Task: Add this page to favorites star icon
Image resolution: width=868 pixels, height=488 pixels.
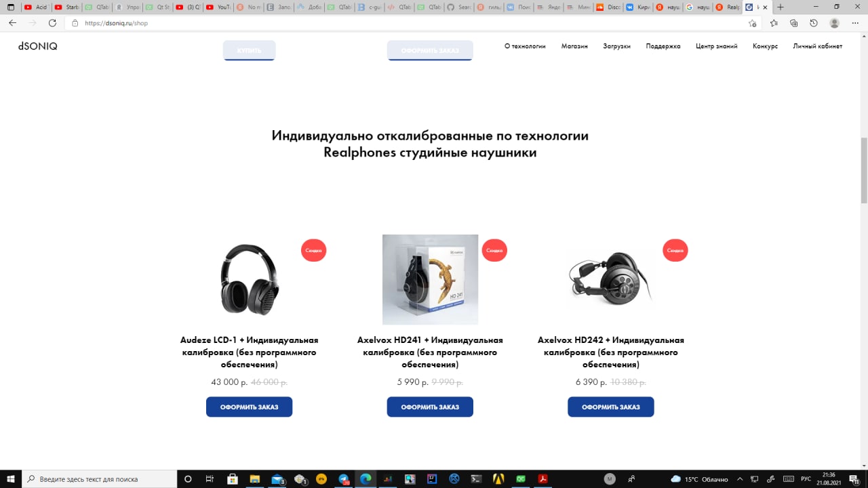Action: point(753,23)
